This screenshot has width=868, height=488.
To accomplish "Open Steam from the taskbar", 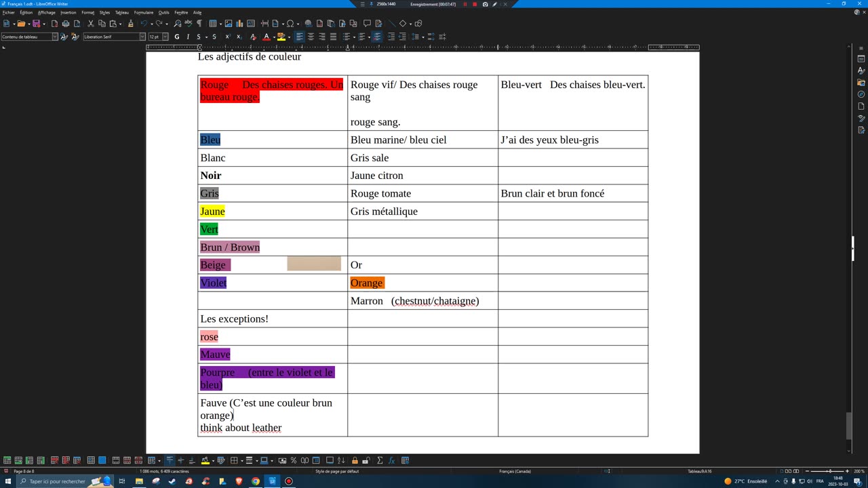I will pyautogui.click(x=172, y=481).
